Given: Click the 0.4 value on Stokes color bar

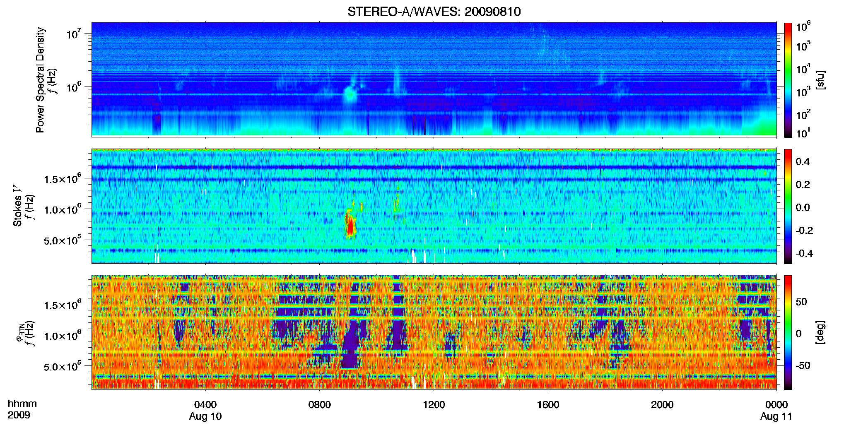Looking at the screenshot, I should pyautogui.click(x=803, y=162).
